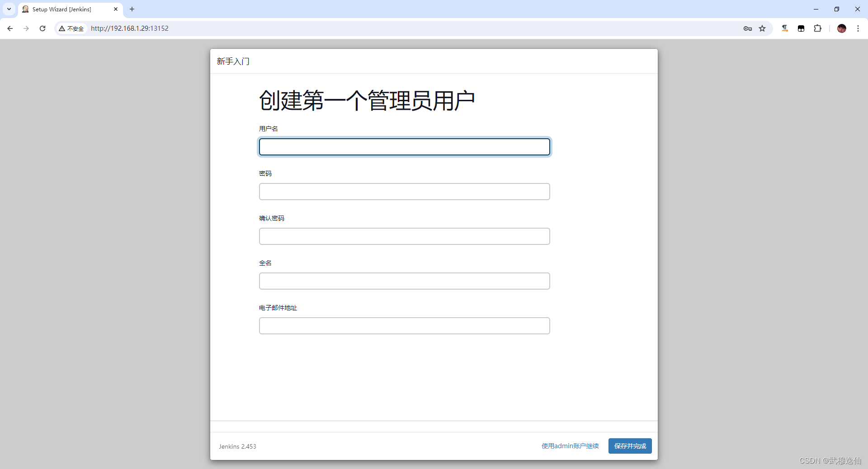Click the 使用admin账户继续 link
Screen dimensions: 868x469
point(570,446)
